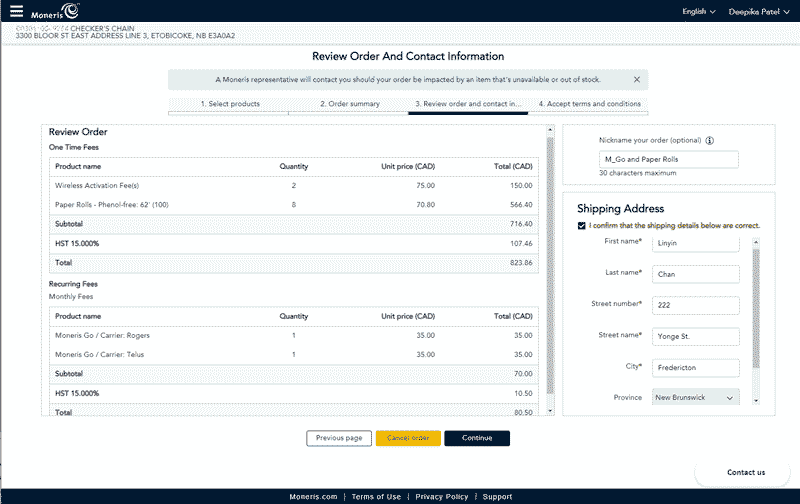Select the Paper Rolls - Phenol-free product text
Image resolution: width=800 pixels, height=504 pixels.
click(x=112, y=205)
